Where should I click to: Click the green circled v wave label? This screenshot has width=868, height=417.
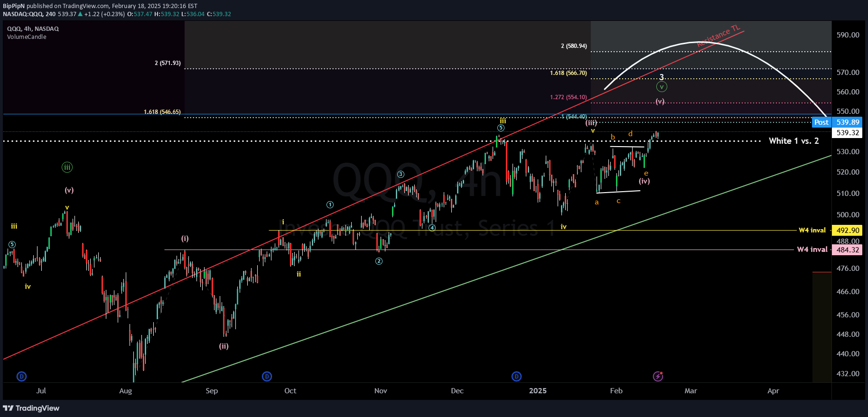[662, 87]
